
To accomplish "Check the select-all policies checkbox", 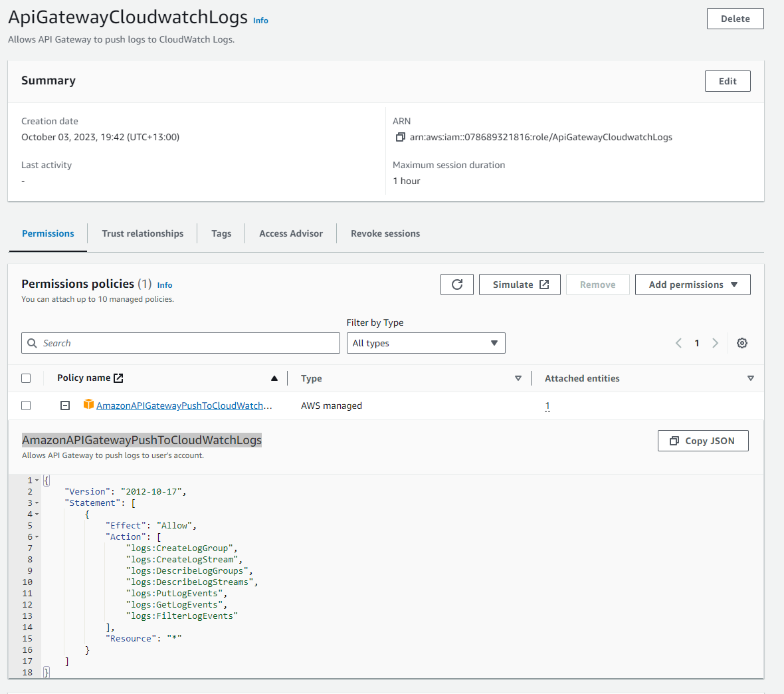I will 26,378.
